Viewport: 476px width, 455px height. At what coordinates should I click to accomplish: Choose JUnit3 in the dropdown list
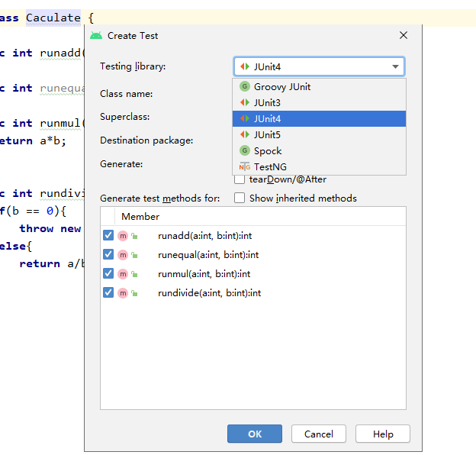[x=319, y=102]
